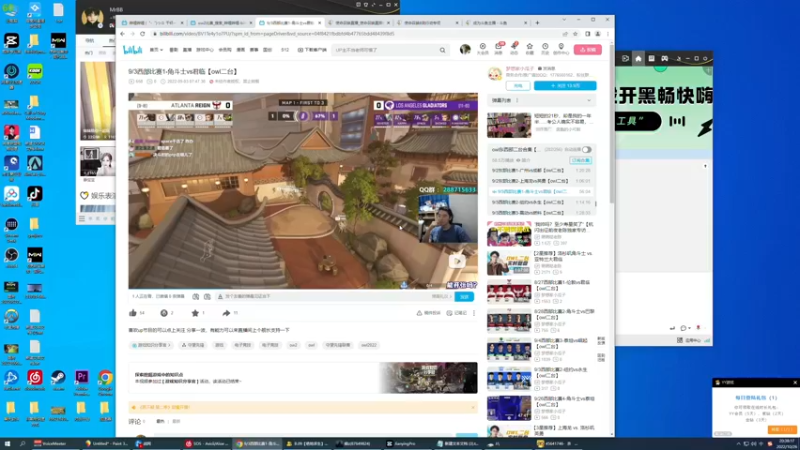Open the big member icon in header

tap(483, 48)
